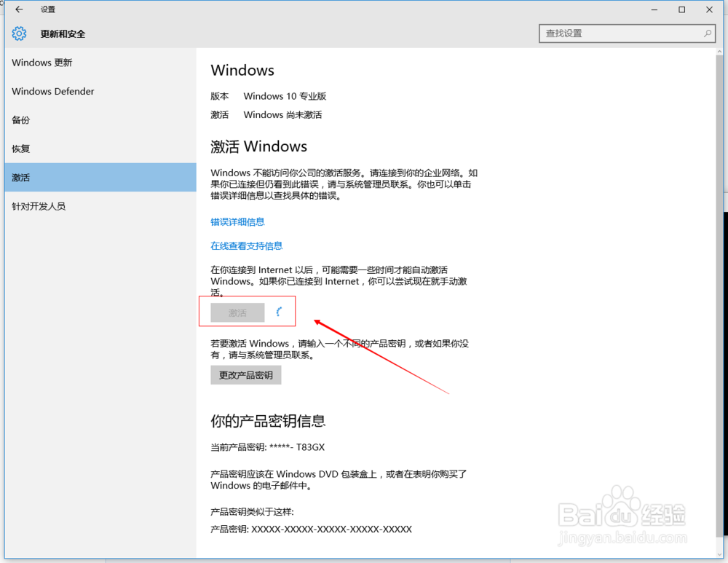Maximize the Settings window
This screenshot has width=728, height=563.
click(x=681, y=9)
